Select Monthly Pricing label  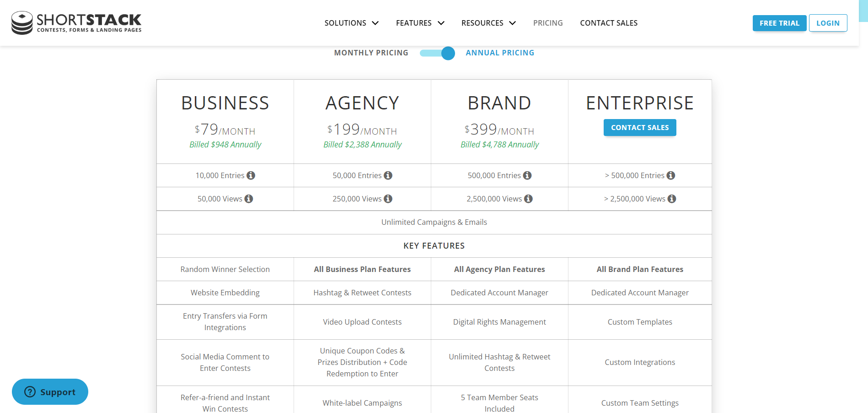coord(371,53)
